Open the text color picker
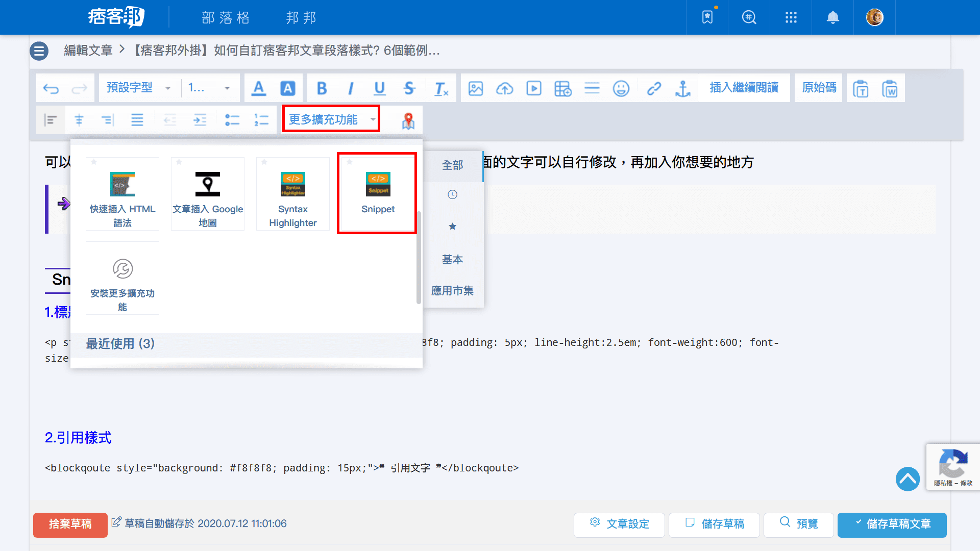Screen dimensions: 980x551 pos(259,88)
